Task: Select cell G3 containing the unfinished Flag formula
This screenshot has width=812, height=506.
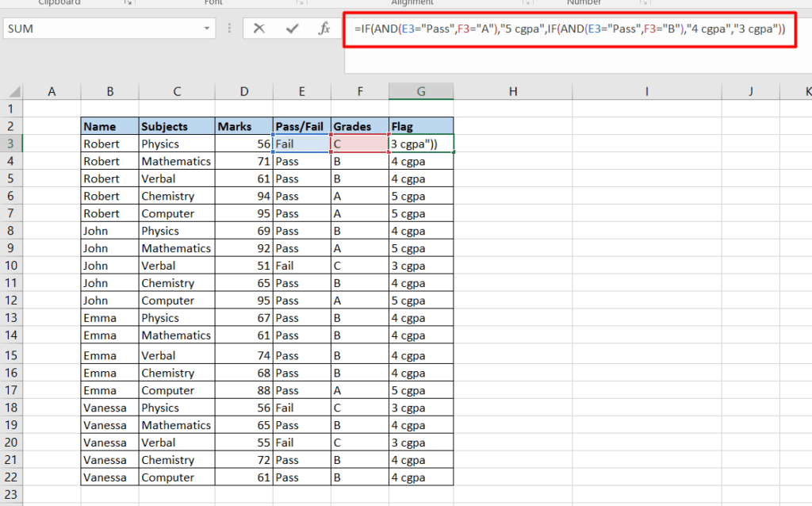Action: [x=420, y=143]
